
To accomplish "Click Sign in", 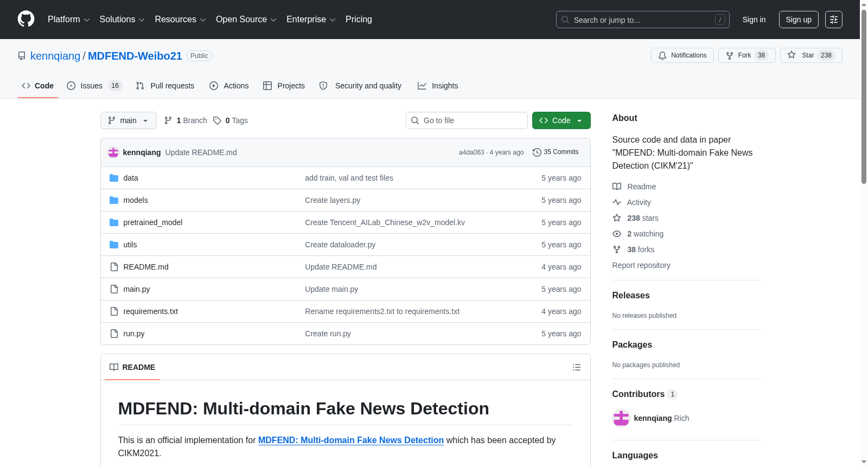I will coord(754,20).
